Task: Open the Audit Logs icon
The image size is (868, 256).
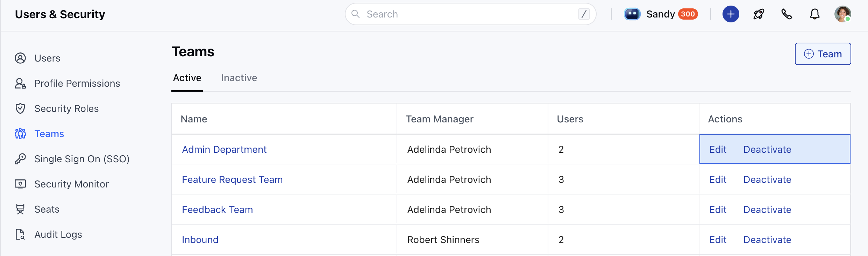Action: pos(20,234)
